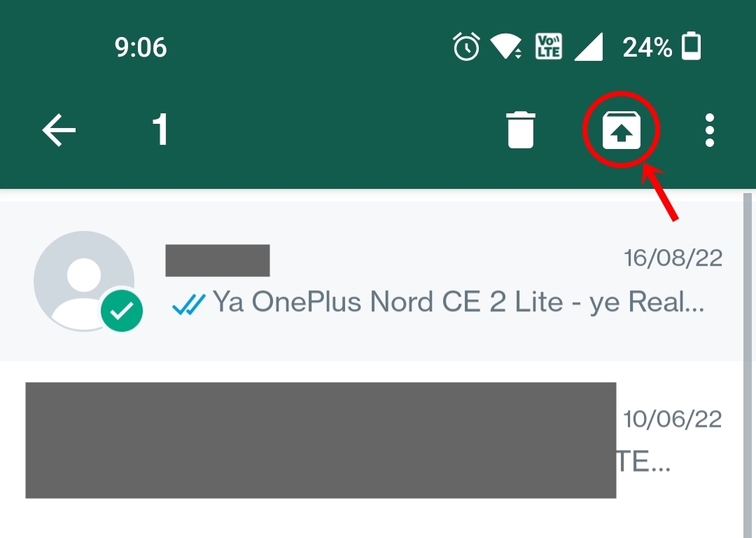Tap the alarm clock status icon

(x=466, y=47)
